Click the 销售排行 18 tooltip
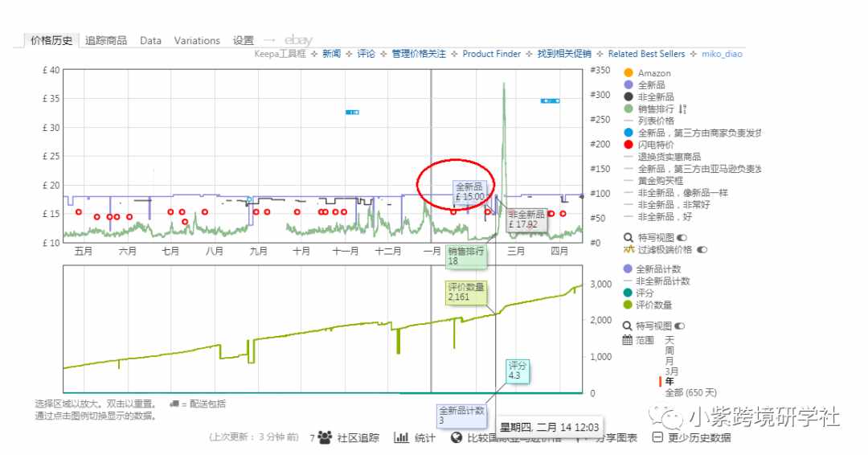Viewport: 868px width, 455px height. coord(465,256)
